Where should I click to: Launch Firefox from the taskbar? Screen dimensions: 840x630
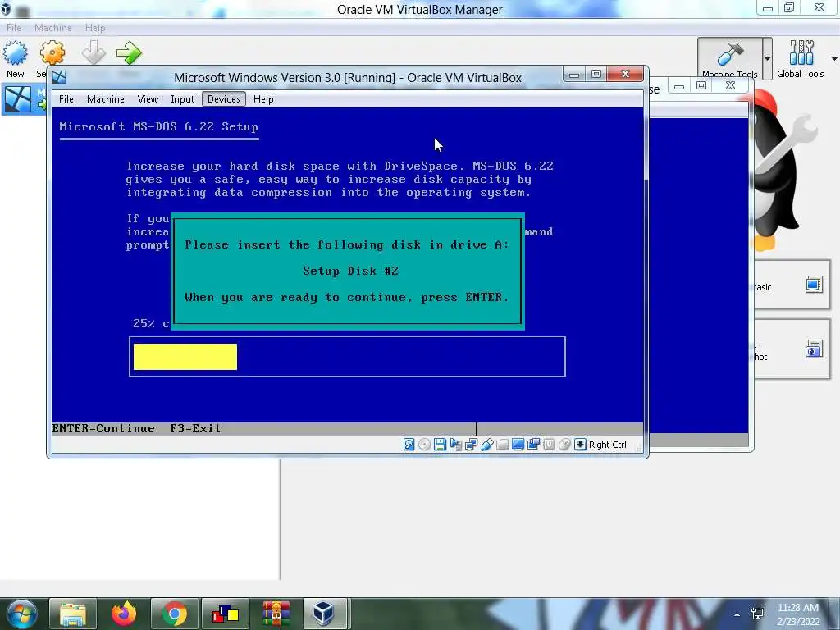[124, 614]
